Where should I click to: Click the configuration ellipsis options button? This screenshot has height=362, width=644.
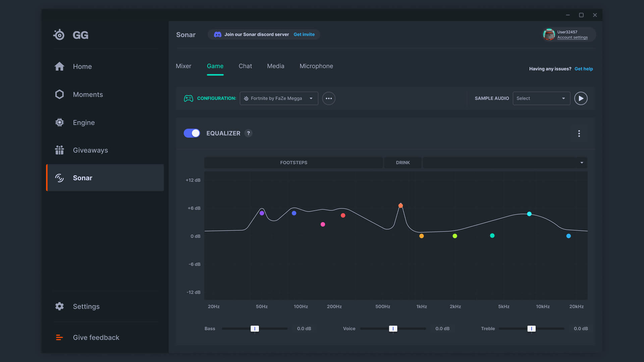click(x=329, y=99)
